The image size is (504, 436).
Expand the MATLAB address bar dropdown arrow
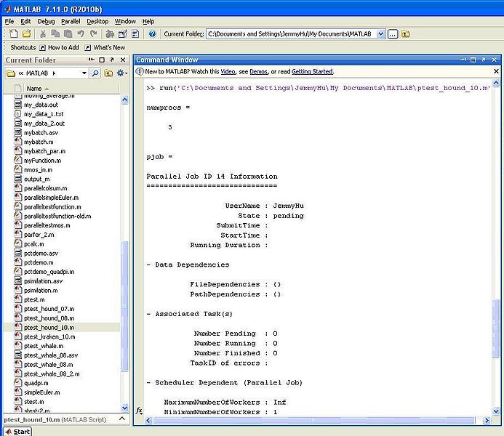pos(84,73)
